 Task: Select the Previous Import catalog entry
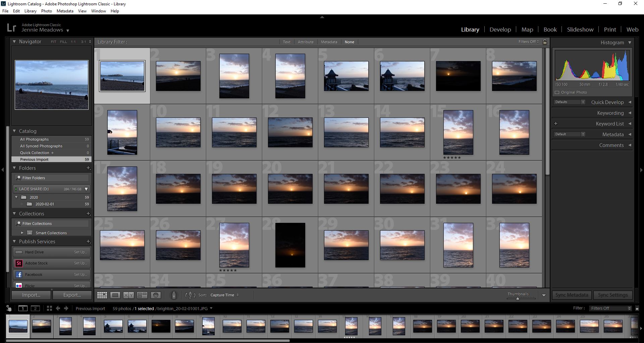(34, 159)
